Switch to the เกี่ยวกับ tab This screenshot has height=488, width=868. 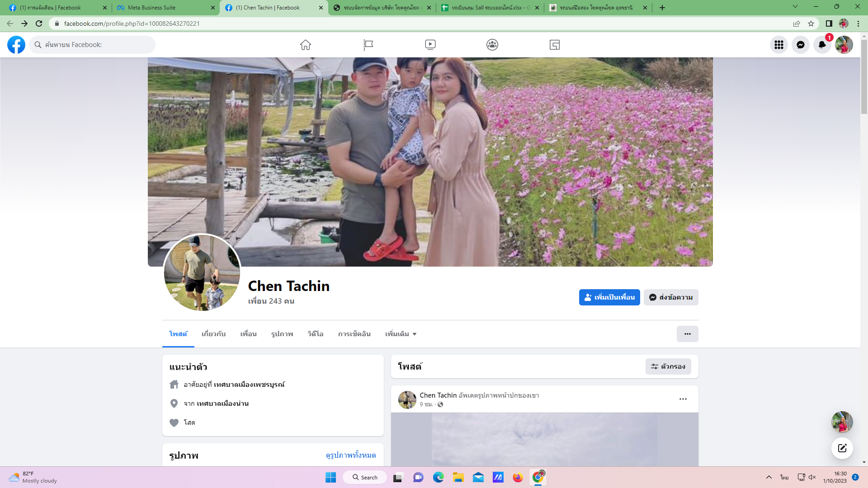[213, 334]
